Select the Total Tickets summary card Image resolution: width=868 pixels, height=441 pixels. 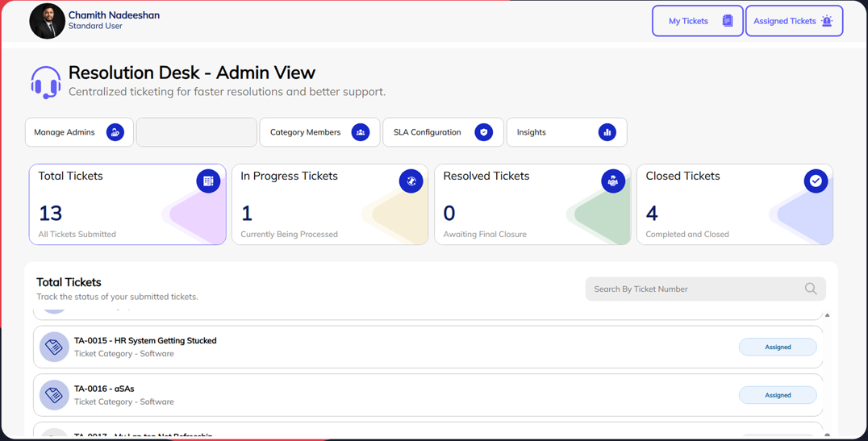[127, 204]
